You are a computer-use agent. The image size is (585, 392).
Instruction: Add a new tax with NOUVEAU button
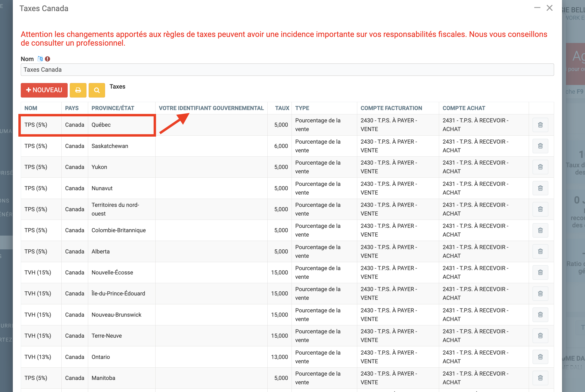click(44, 90)
